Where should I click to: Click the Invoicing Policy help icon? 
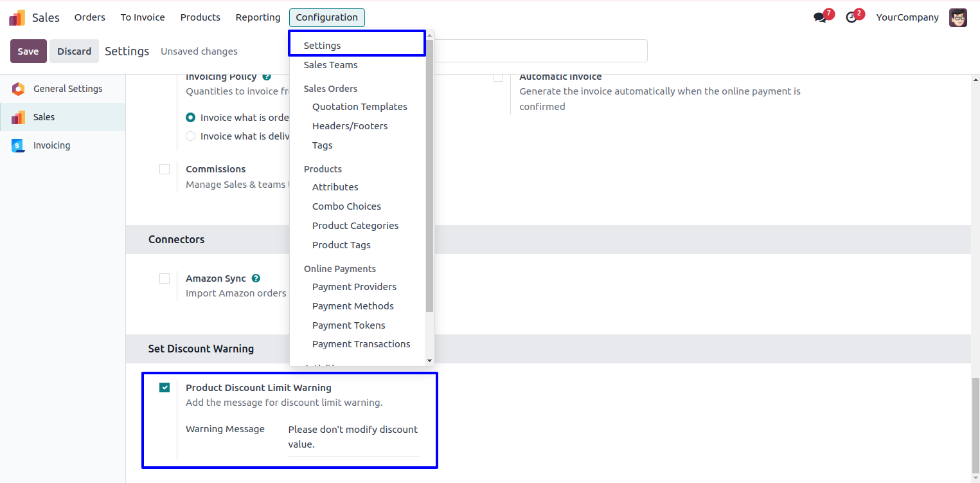[266, 77]
